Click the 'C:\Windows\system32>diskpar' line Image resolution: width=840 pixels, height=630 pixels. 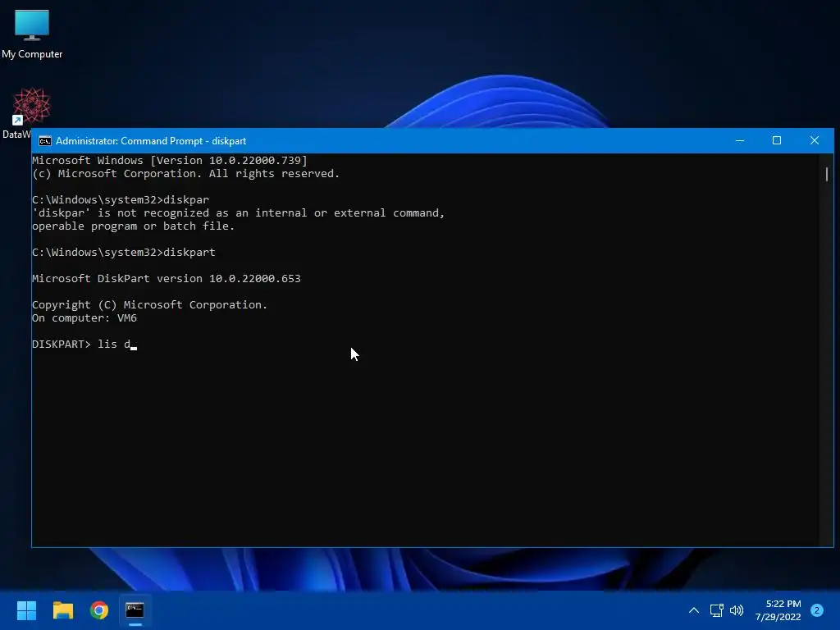[120, 200]
